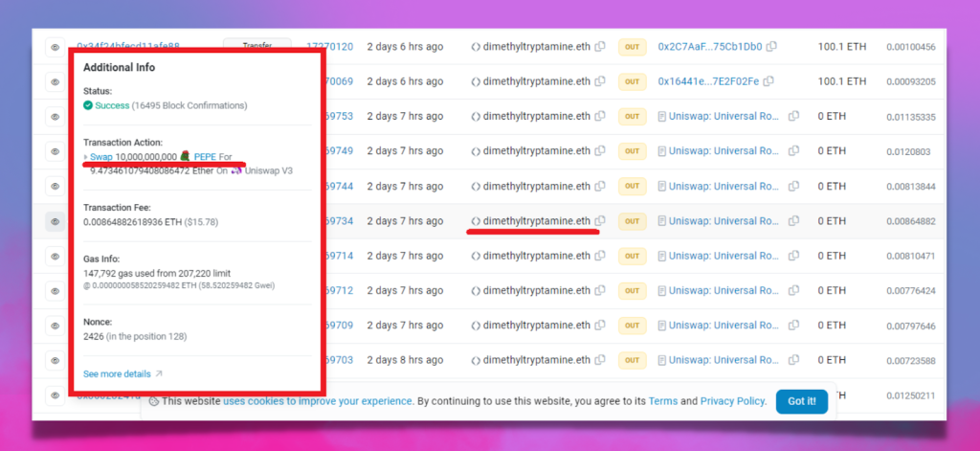
Task: Copy the 0x16441e...7E2F02Fe recipient address
Action: 768,81
